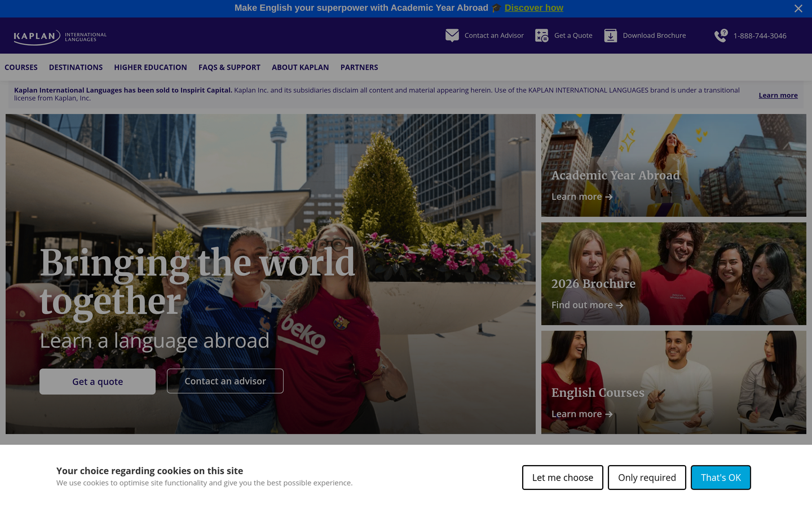Click the 1-888-744-3046 phone number

point(760,36)
